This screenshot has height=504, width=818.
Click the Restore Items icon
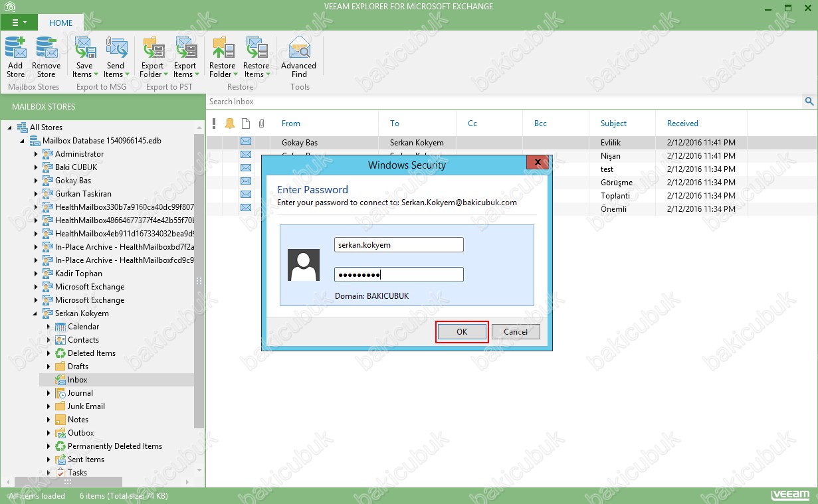256,48
